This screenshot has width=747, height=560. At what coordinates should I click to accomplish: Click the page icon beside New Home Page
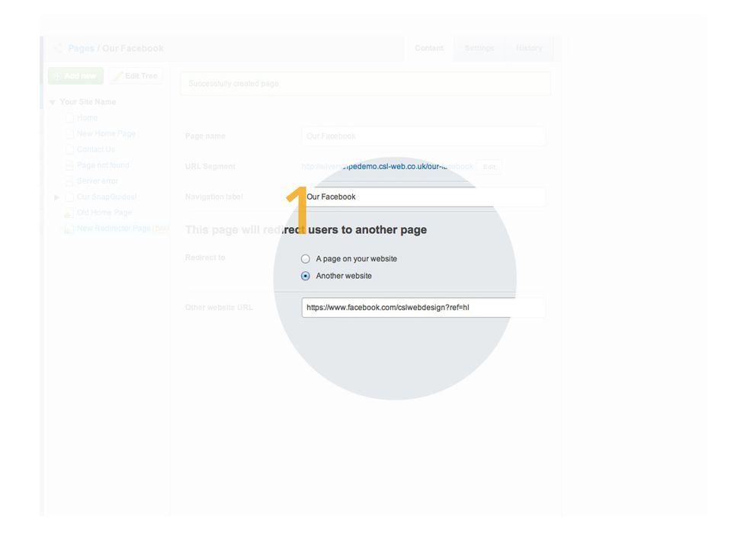point(69,133)
